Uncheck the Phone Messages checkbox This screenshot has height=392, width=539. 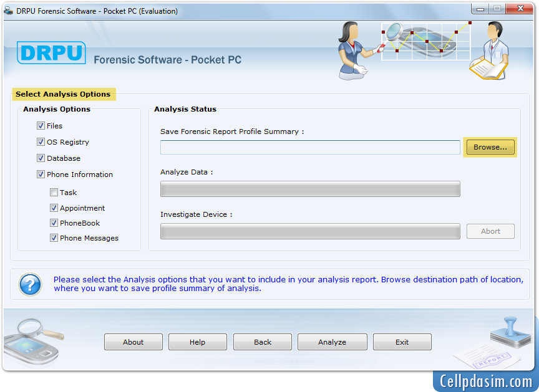pyautogui.click(x=54, y=237)
